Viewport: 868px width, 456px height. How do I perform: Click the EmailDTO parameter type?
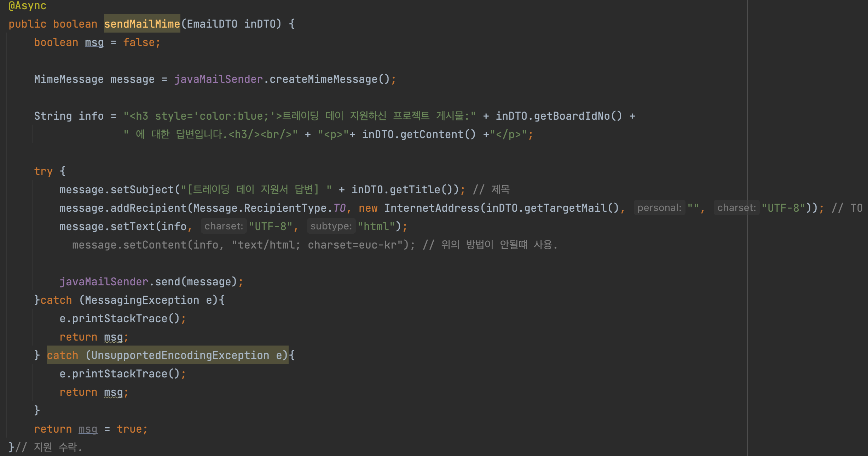pyautogui.click(x=212, y=24)
